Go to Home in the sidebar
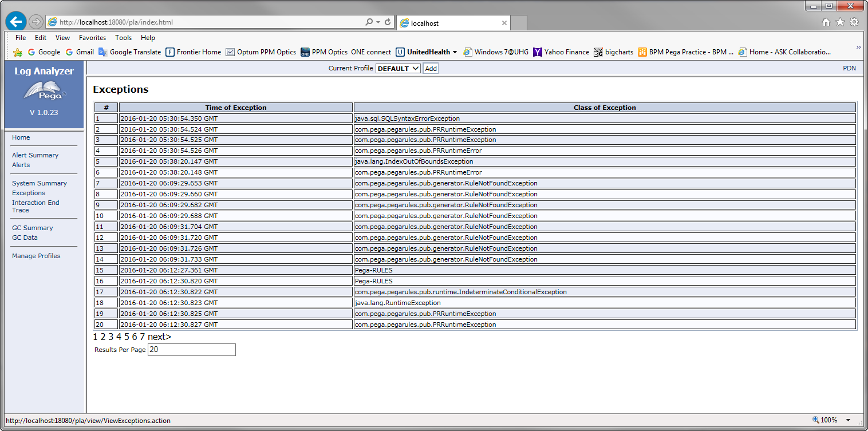Screen dimensions: 868x431 click(x=21, y=137)
